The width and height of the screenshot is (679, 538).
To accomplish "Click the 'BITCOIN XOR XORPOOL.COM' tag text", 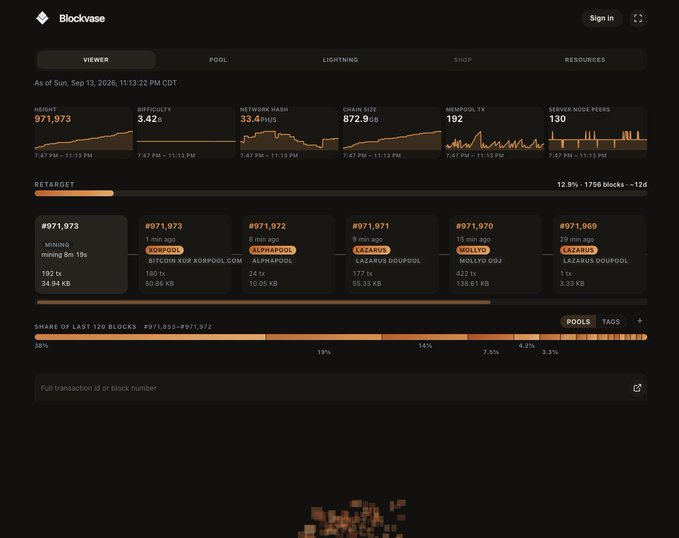I will [x=195, y=261].
